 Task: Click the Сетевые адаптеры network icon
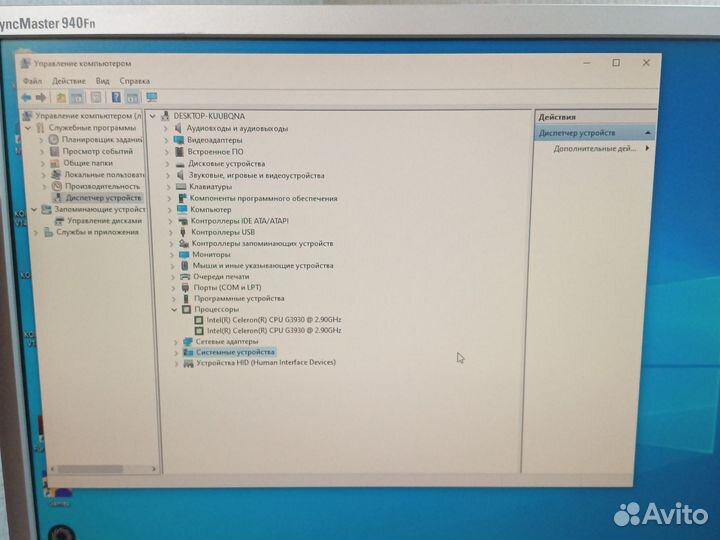[x=187, y=342]
